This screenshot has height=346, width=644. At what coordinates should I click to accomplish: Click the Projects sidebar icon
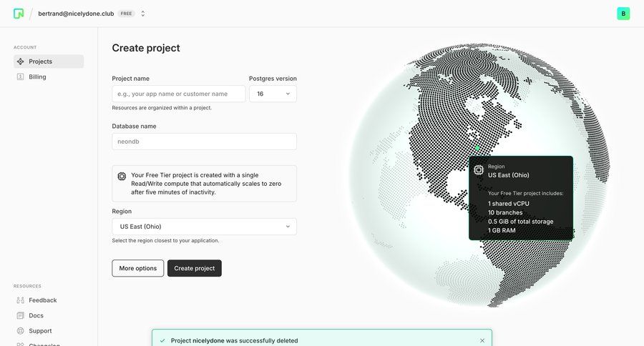21,61
